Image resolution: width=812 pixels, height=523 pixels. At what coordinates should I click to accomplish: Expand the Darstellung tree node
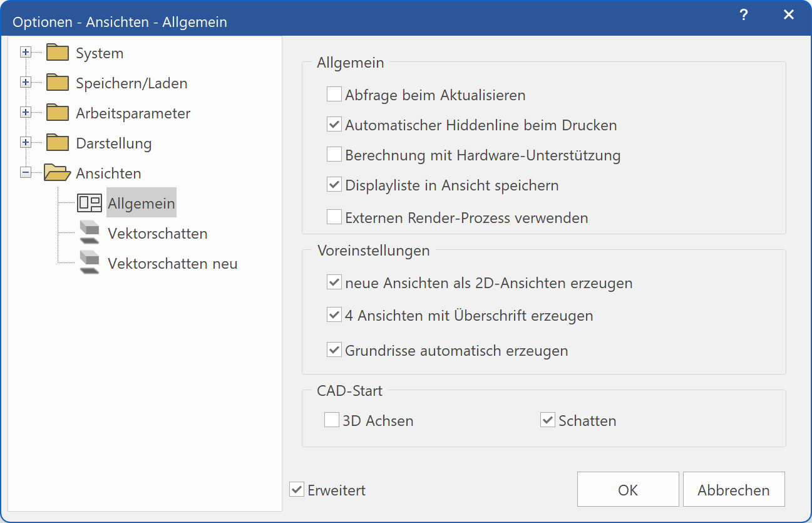pyautogui.click(x=26, y=143)
